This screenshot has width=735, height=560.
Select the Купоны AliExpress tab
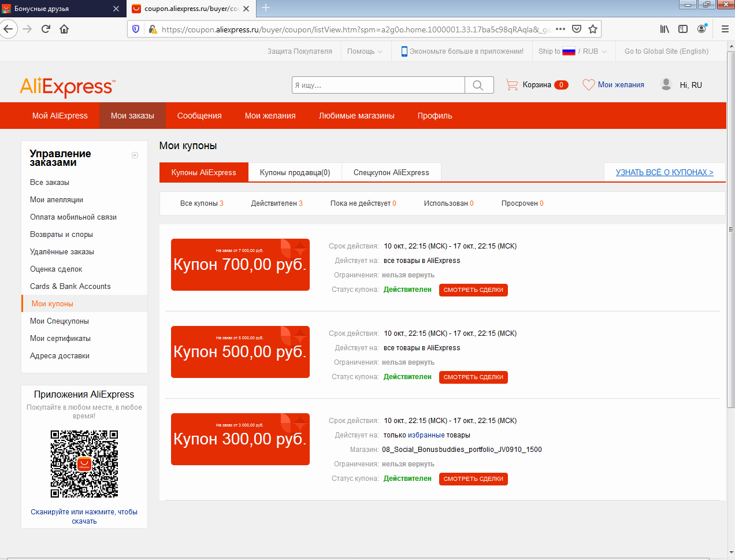[204, 172]
